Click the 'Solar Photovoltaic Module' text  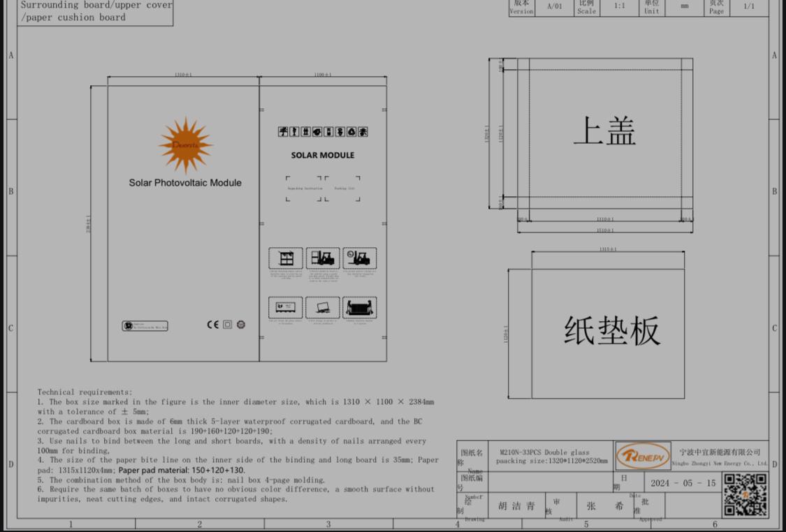click(185, 183)
